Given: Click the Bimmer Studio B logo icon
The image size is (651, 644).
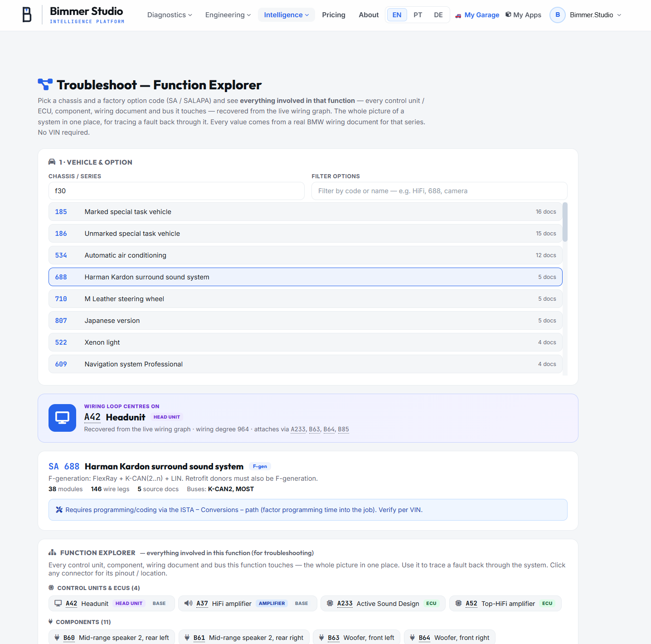Looking at the screenshot, I should [x=27, y=15].
